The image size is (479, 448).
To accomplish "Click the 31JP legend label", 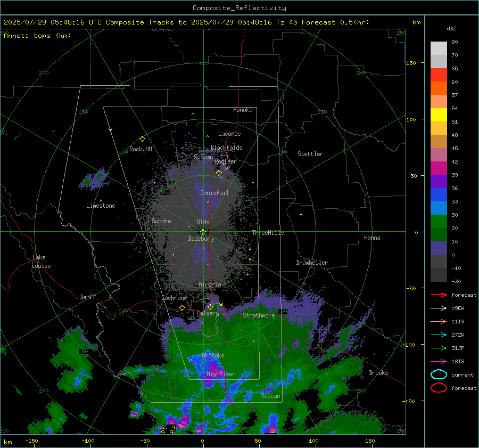I will pyautogui.click(x=458, y=348).
